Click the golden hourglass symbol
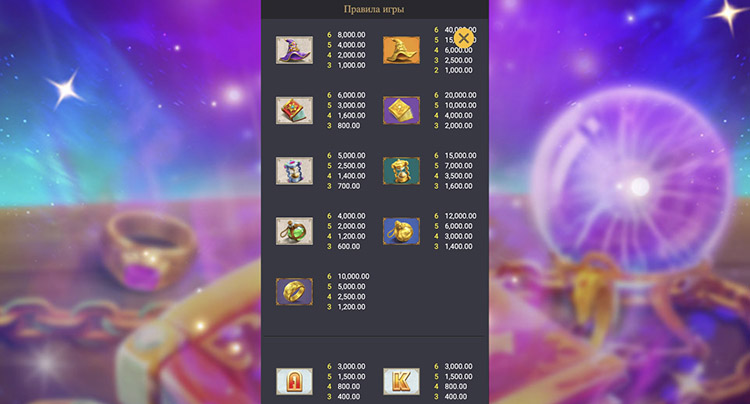The image size is (750, 404). coord(401,171)
